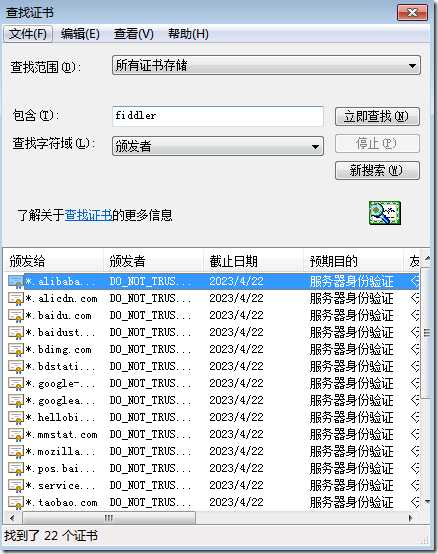This screenshot has width=438, height=554.
Task: Click certificate icon of *.pos.bai row
Action: click(16, 468)
